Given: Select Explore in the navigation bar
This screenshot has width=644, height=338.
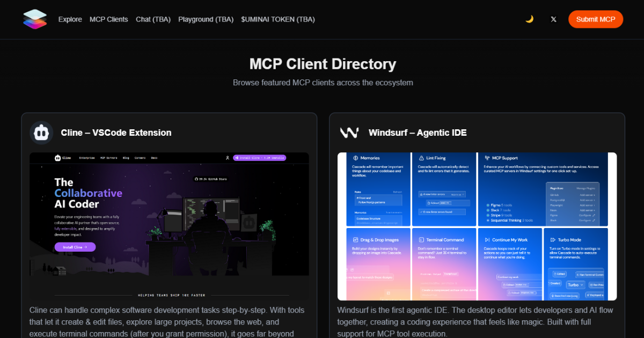Looking at the screenshot, I should point(70,19).
